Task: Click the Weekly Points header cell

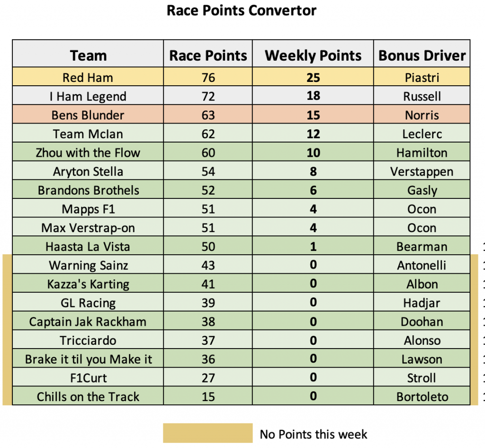Action: pyautogui.click(x=313, y=54)
